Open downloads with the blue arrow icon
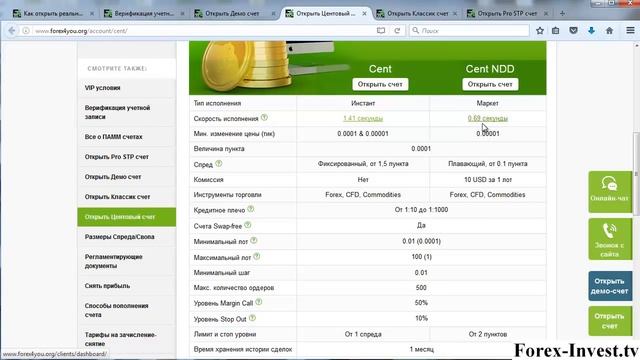640x360 pixels. pyautogui.click(x=591, y=31)
